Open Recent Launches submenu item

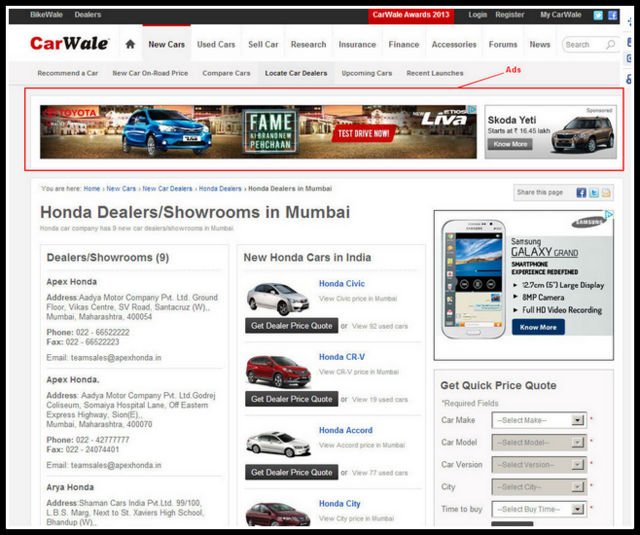(435, 73)
